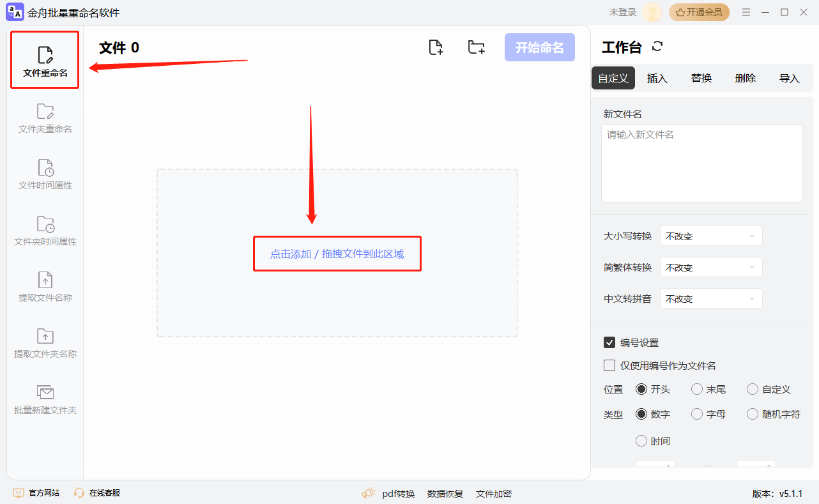819x504 pixels.
Task: Click the 文件 0 file count heading
Action: click(x=119, y=47)
